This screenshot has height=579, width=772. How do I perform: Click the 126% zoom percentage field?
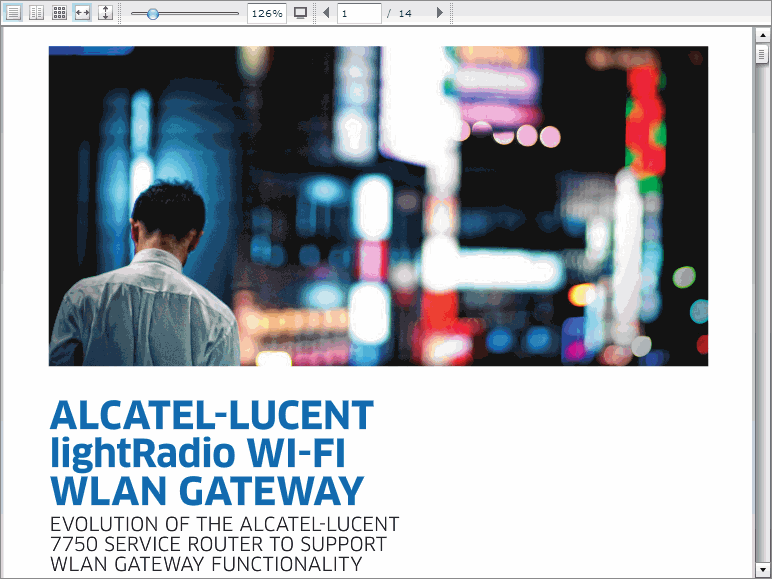click(x=267, y=13)
